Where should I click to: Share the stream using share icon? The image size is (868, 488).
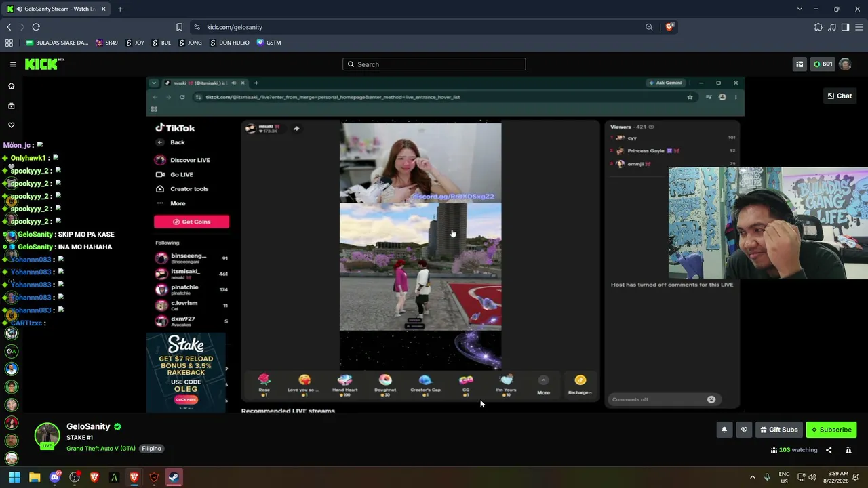pos(829,450)
